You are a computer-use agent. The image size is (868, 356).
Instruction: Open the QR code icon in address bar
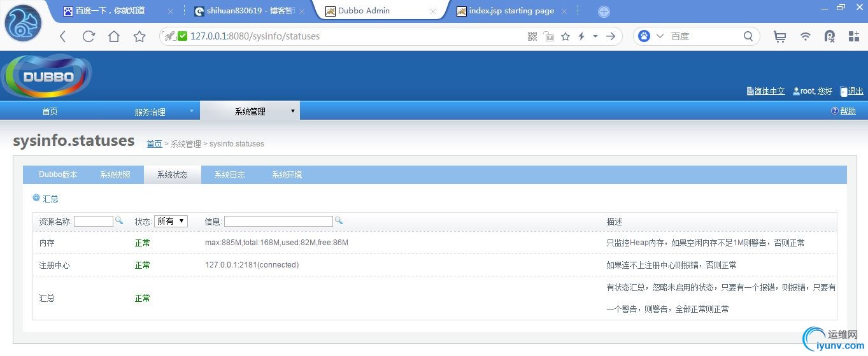pyautogui.click(x=532, y=36)
